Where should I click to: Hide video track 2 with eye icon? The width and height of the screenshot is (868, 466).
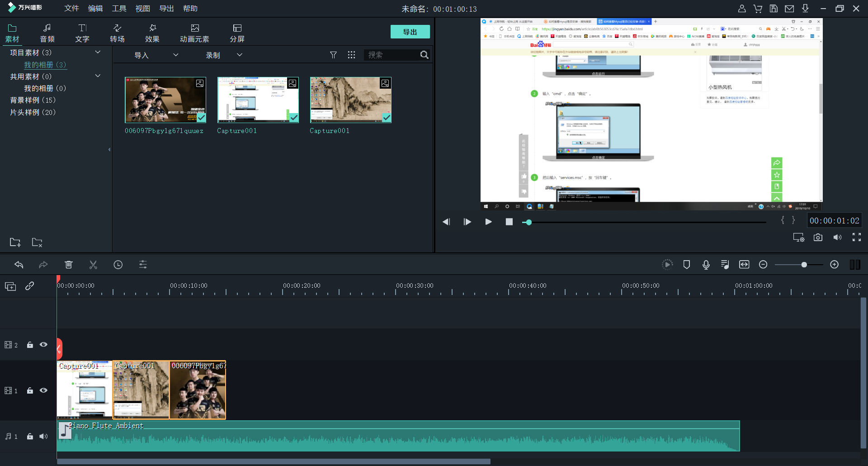click(43, 345)
